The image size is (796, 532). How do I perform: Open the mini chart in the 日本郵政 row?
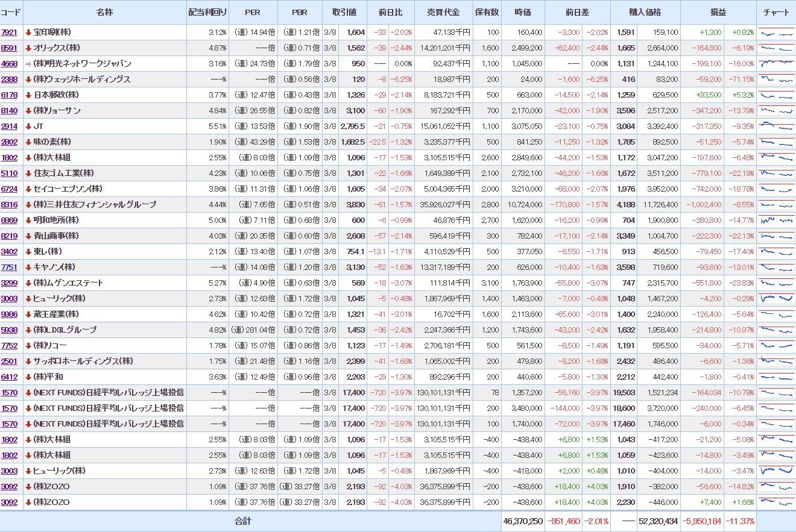pyautogui.click(x=776, y=95)
